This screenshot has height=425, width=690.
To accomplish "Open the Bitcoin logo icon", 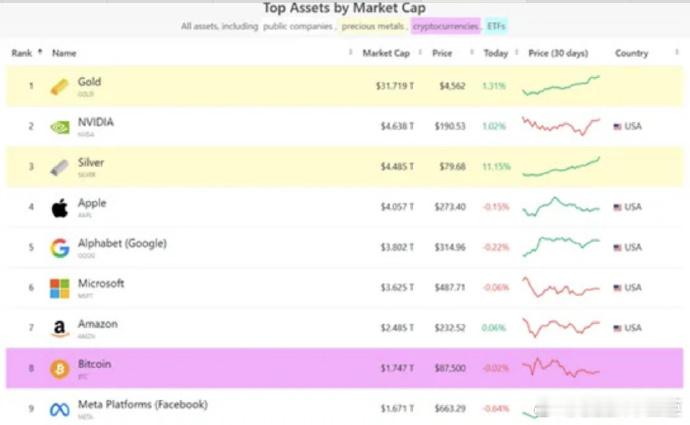I will pos(60,368).
